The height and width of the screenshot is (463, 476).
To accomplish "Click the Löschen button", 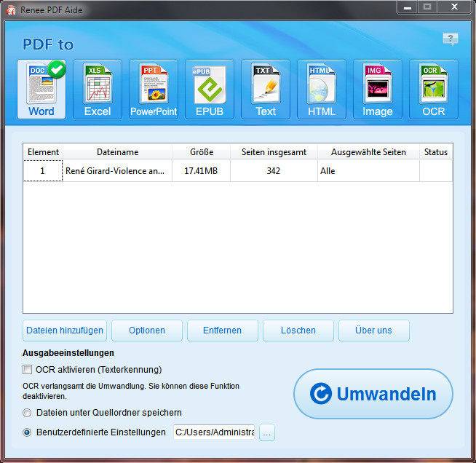I will click(298, 331).
